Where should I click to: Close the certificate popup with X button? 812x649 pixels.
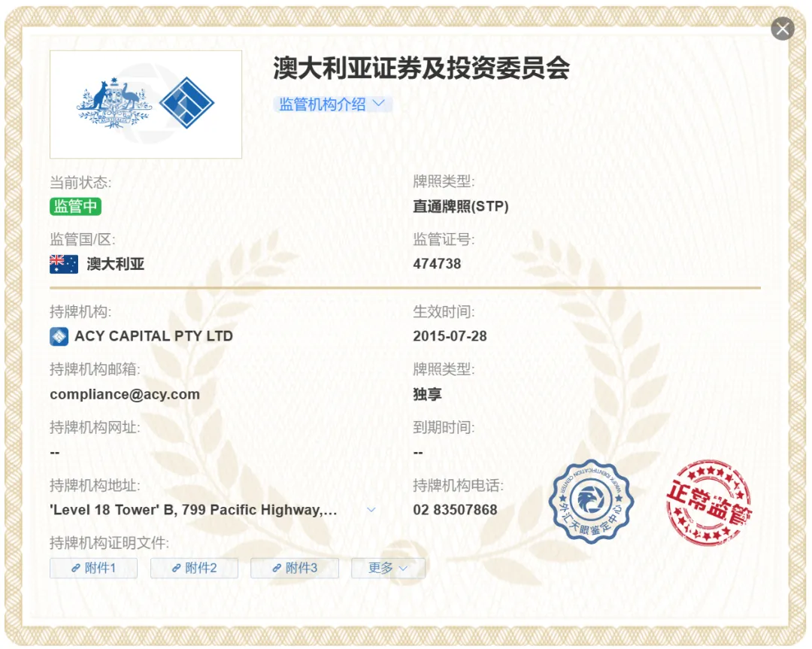(x=783, y=29)
